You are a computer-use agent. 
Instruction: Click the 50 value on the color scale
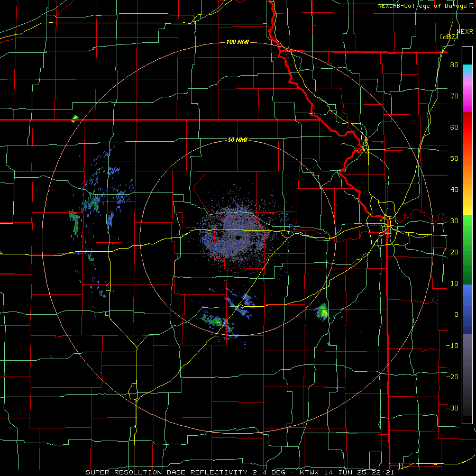pyautogui.click(x=454, y=159)
